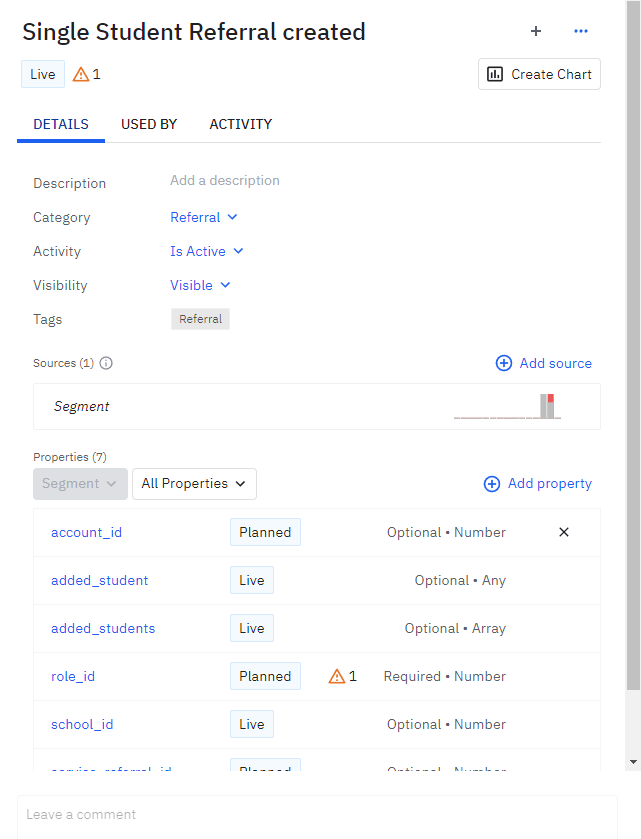Open the All Properties filter dropdown

click(194, 483)
